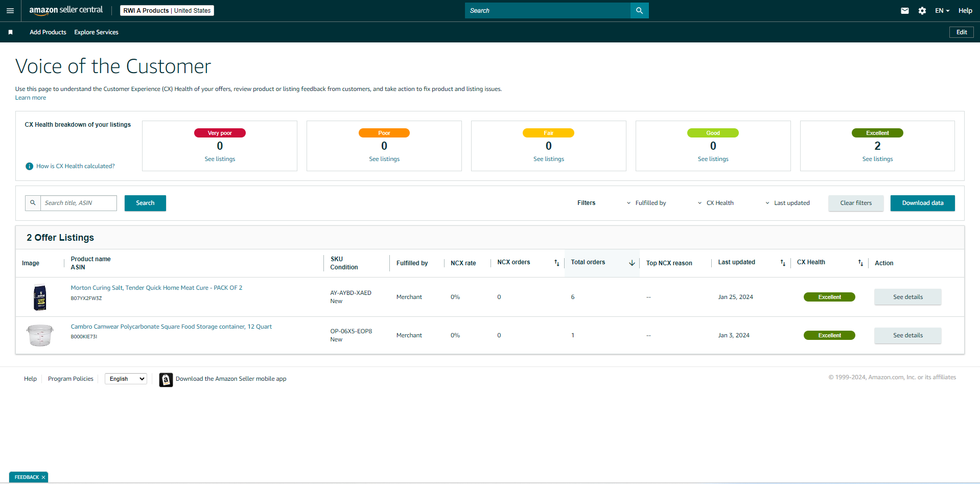This screenshot has height=484, width=980.
Task: See details for Morton Curing Salt
Action: coord(908,297)
